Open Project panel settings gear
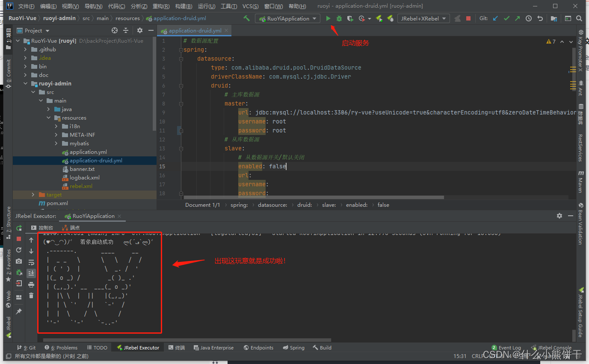The height and width of the screenshot is (364, 589). (139, 30)
